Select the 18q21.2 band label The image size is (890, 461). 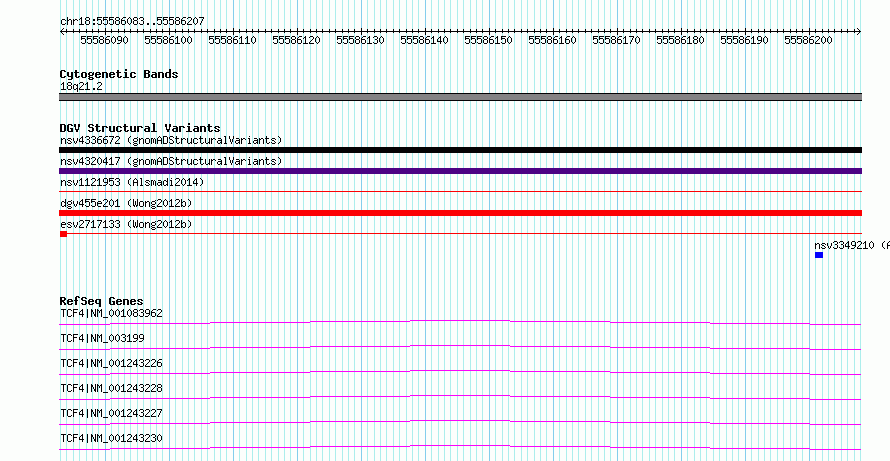click(x=81, y=87)
